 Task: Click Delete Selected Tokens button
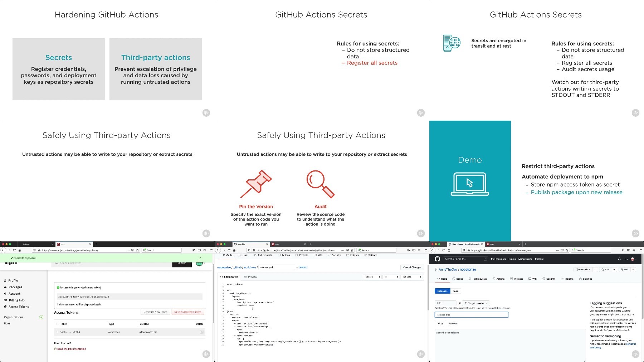coord(188,312)
